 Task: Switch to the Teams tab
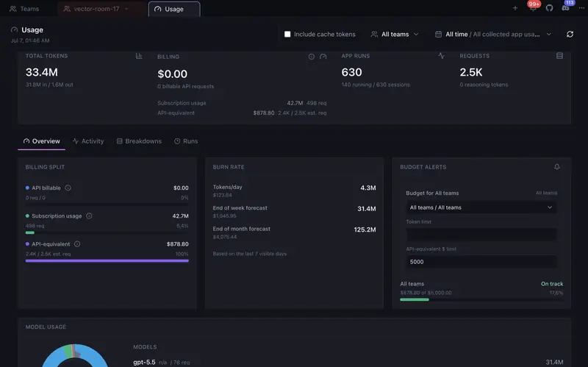(x=24, y=9)
